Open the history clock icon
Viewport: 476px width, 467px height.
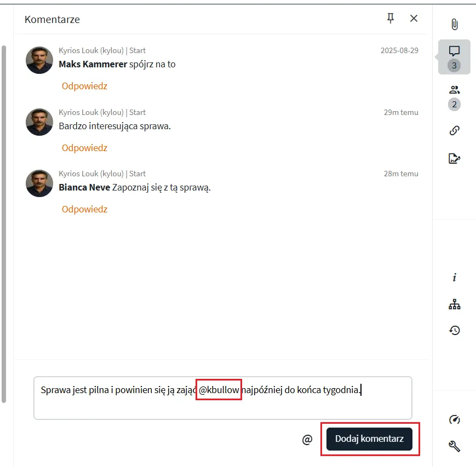click(455, 330)
